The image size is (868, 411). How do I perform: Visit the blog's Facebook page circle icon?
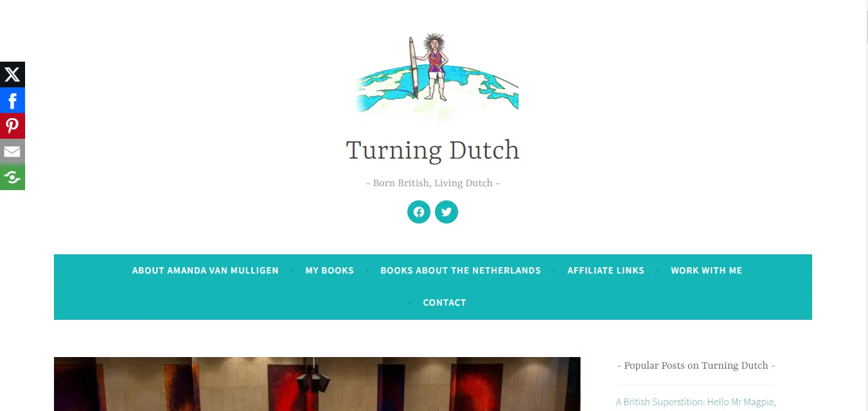tap(419, 212)
